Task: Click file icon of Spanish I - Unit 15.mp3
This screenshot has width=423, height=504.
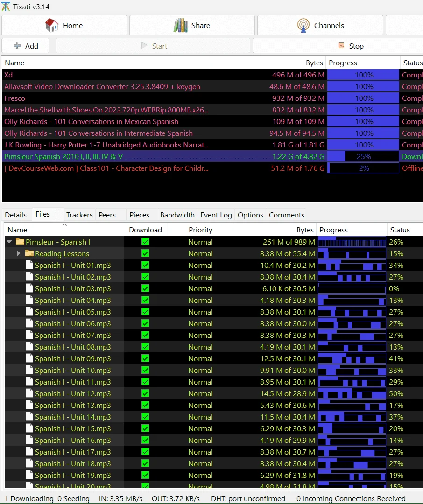Action: point(29,428)
